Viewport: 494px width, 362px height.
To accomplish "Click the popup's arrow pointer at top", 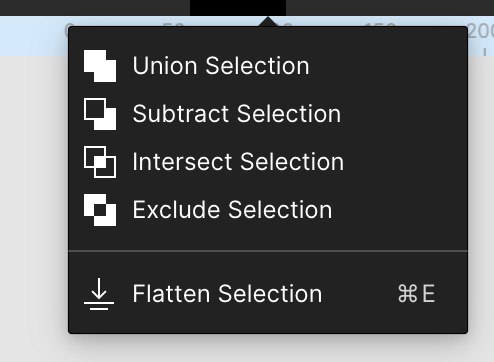I will (268, 22).
